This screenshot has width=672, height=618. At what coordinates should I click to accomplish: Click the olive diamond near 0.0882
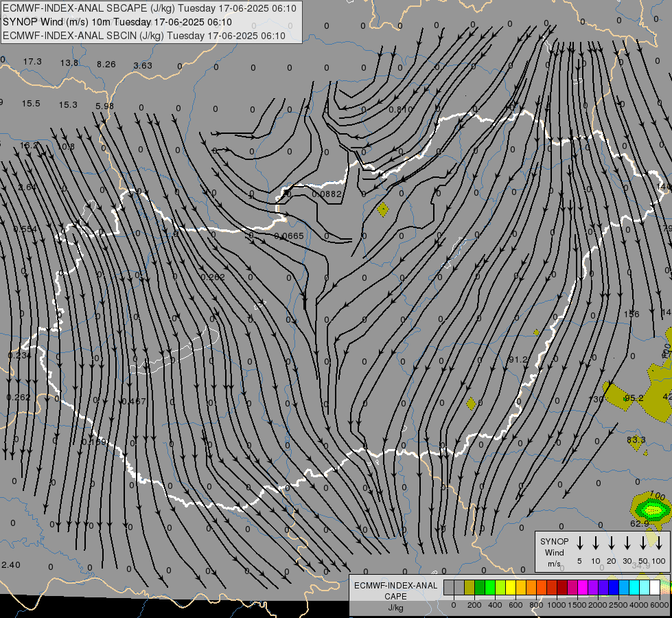coord(383,210)
